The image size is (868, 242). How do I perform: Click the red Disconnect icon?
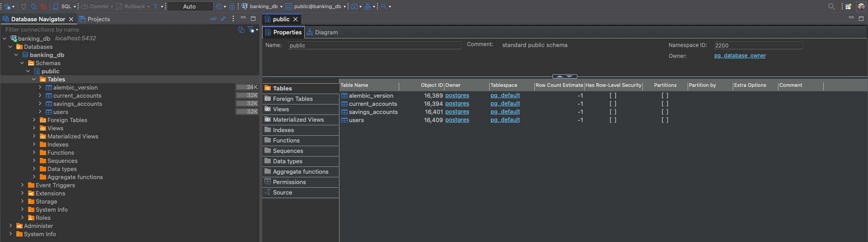(43, 6)
